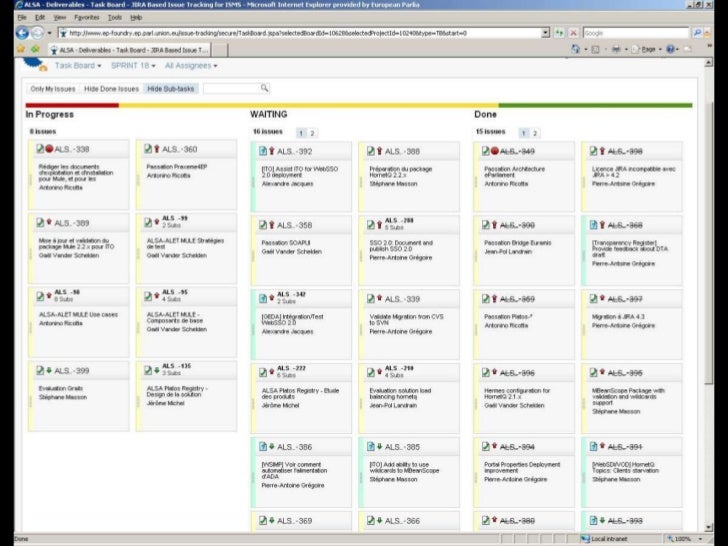Image resolution: width=728 pixels, height=546 pixels.
Task: Click the browser Back arrow button
Action: click(x=22, y=33)
